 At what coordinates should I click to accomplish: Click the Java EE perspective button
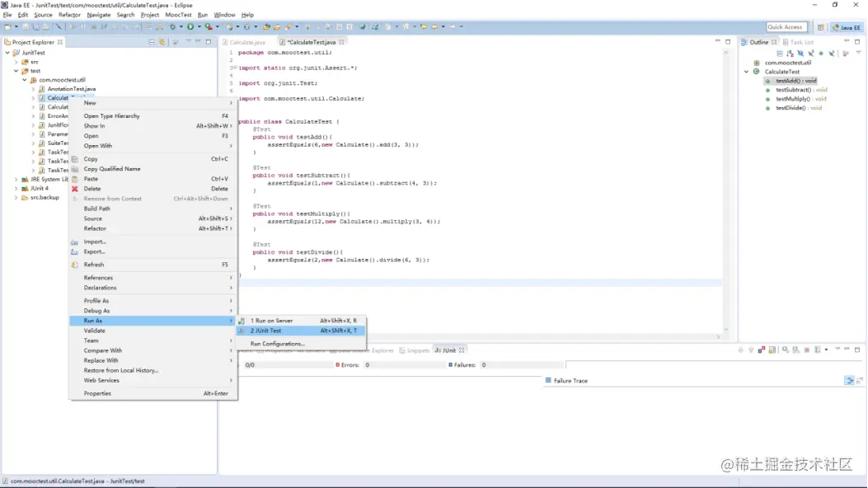coord(847,27)
